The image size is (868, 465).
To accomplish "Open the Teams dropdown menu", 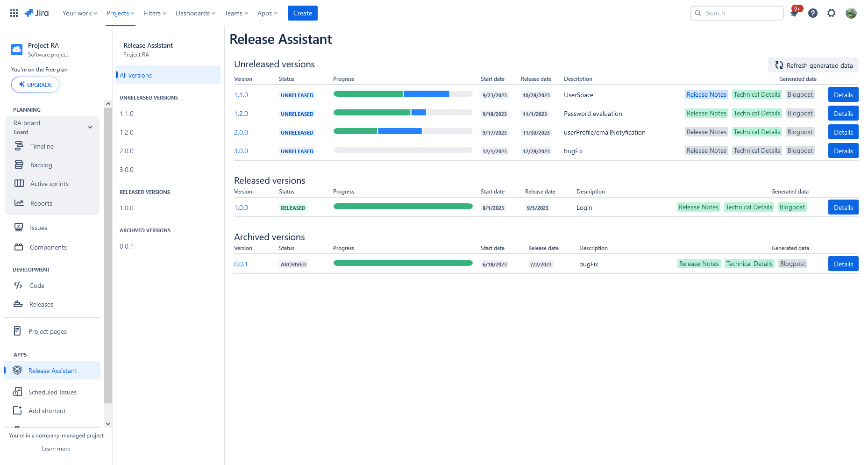I will click(x=236, y=13).
